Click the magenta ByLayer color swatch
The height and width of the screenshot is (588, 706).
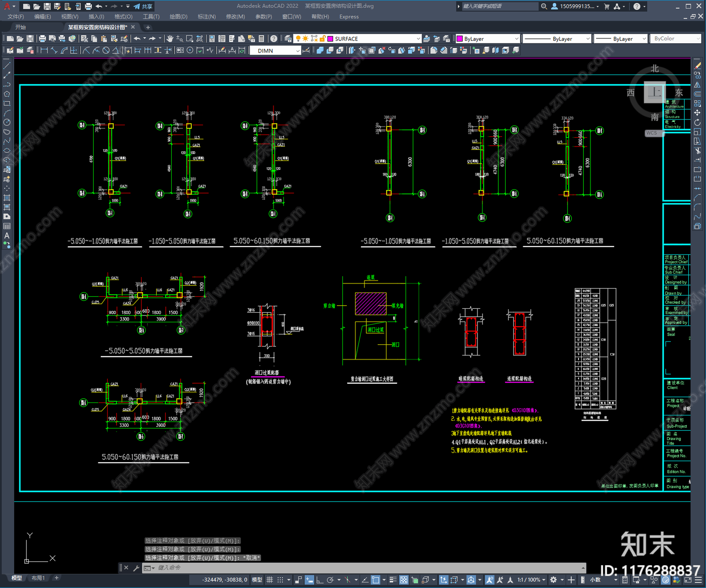click(459, 39)
